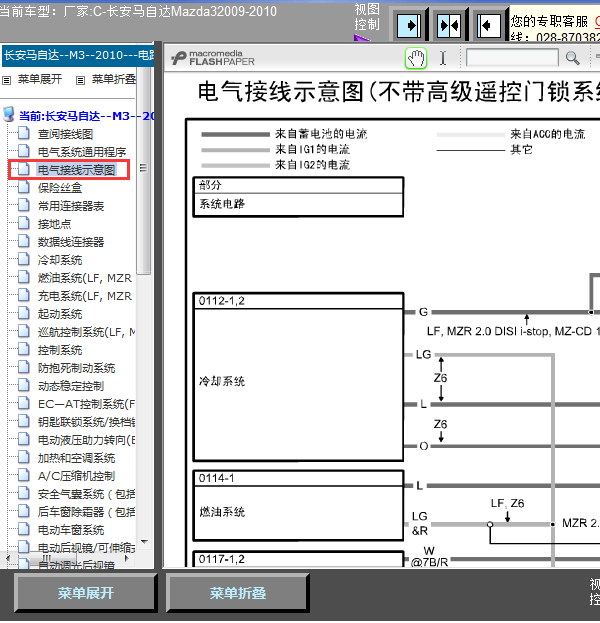600x623 pixels.
Task: Open 电气系统通用程序 tree item
Action: (81, 152)
